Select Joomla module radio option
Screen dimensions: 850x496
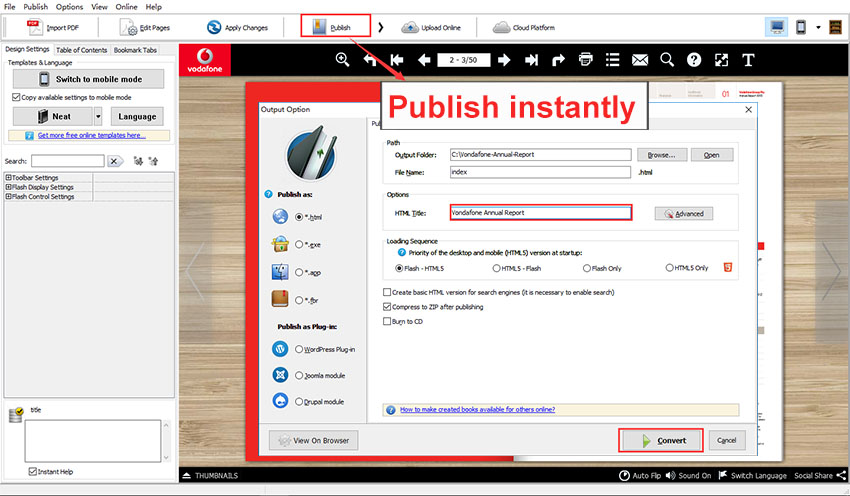click(x=299, y=375)
